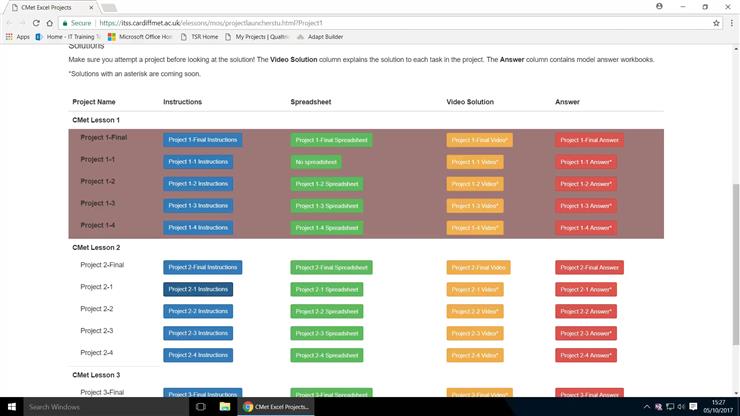The image size is (740, 416).
Task: Open Adapt Builder bookmark
Action: point(320,37)
